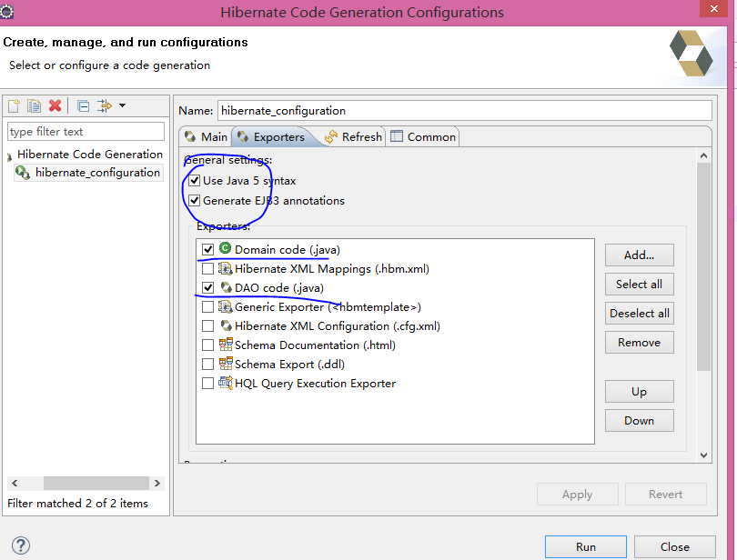737x560 pixels.
Task: Click the Revert button
Action: (x=665, y=495)
